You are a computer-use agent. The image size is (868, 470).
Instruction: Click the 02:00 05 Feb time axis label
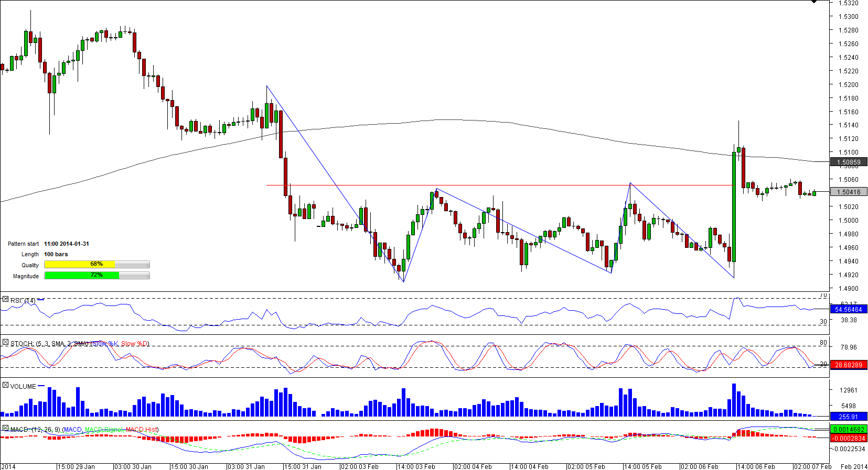586,467
